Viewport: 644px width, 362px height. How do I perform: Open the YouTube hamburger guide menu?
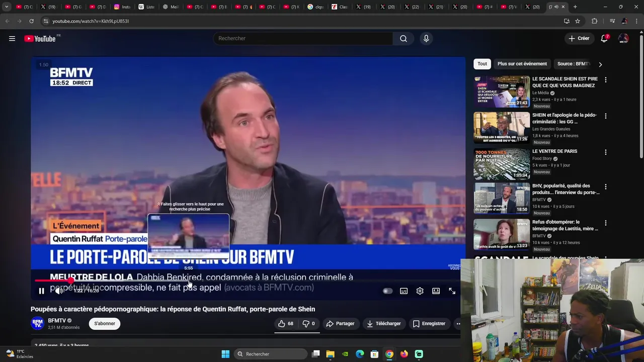(12, 39)
